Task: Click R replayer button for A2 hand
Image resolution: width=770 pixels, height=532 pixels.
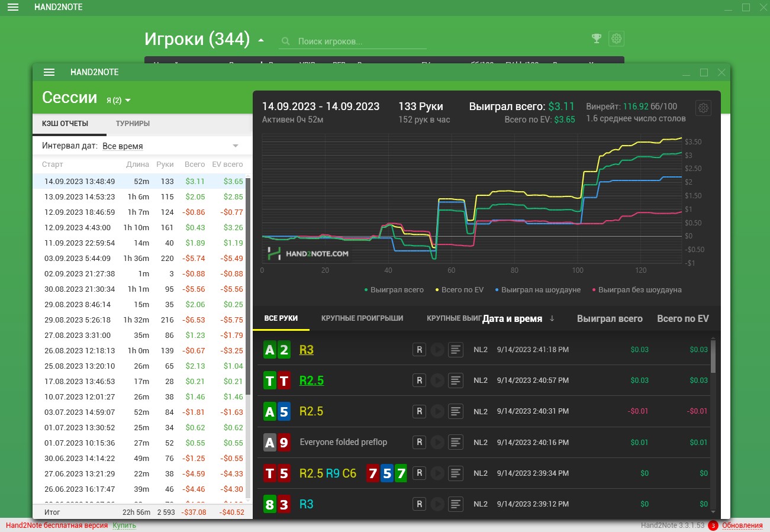Action: click(x=419, y=350)
